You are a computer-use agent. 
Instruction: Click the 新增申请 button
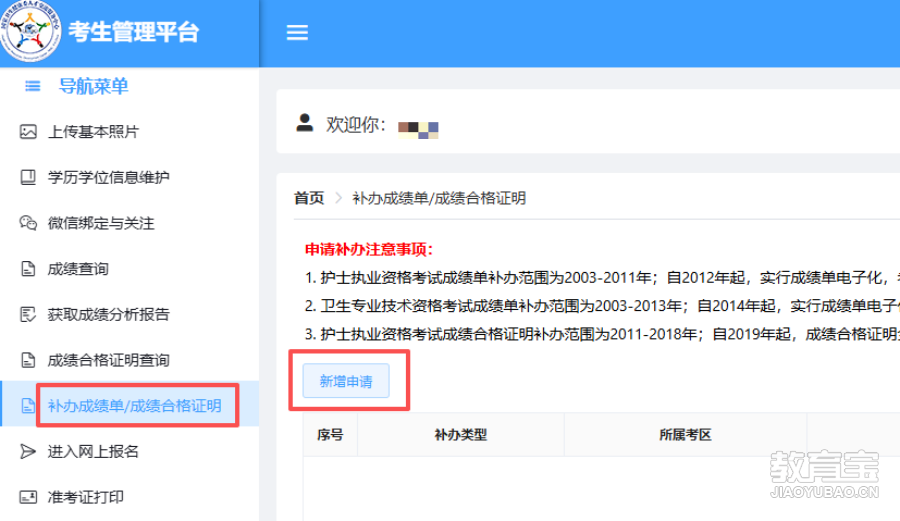(x=346, y=381)
